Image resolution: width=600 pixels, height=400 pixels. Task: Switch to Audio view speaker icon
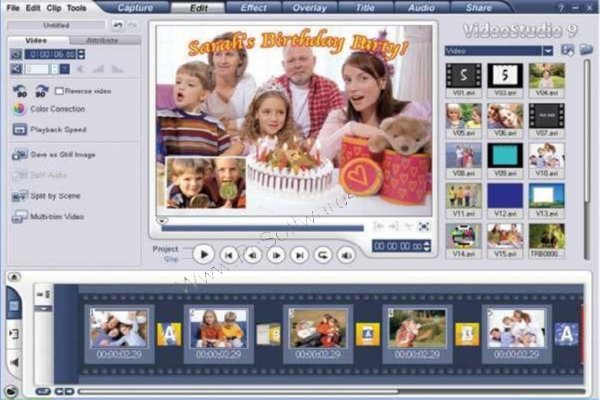[14, 362]
